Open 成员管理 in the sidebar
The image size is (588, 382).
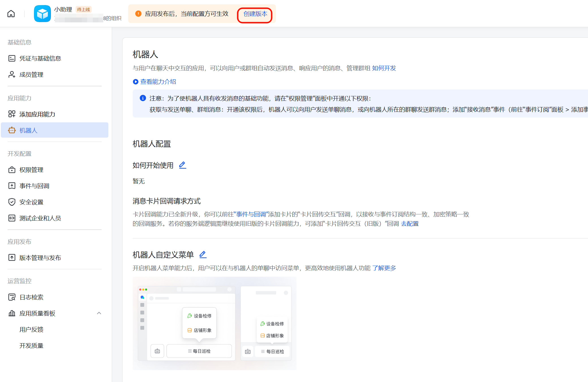point(31,74)
